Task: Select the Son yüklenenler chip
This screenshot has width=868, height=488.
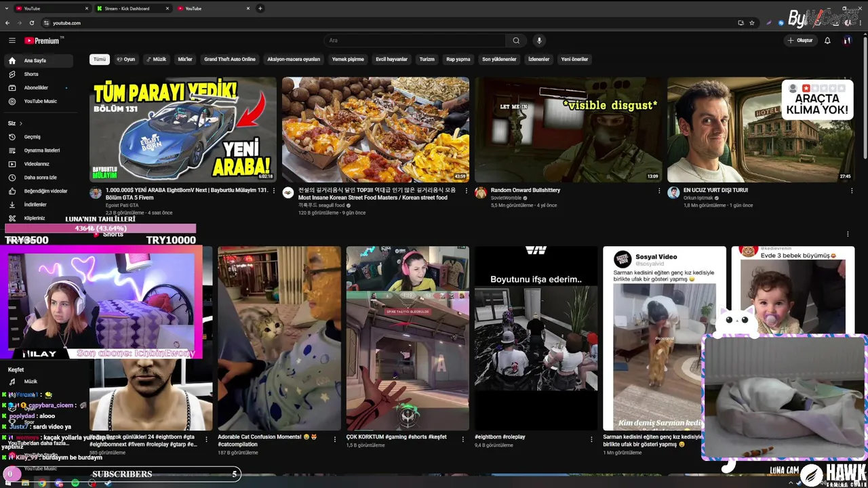Action: 499,59
